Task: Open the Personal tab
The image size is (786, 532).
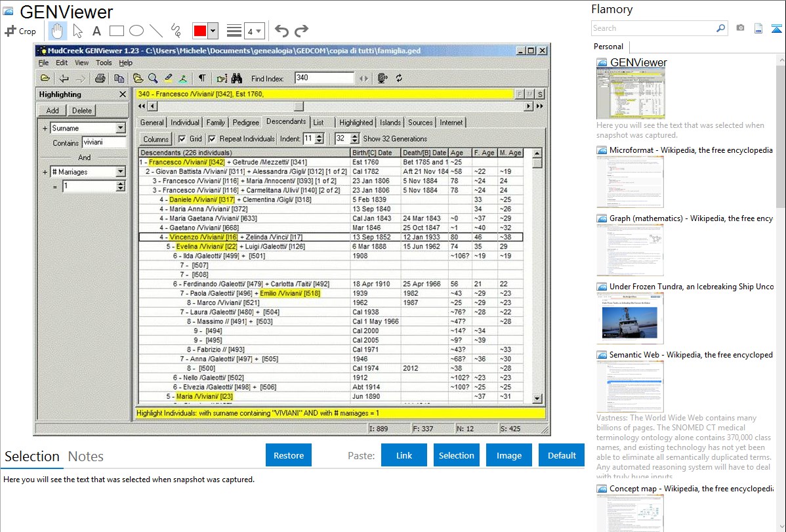Action: pos(608,47)
